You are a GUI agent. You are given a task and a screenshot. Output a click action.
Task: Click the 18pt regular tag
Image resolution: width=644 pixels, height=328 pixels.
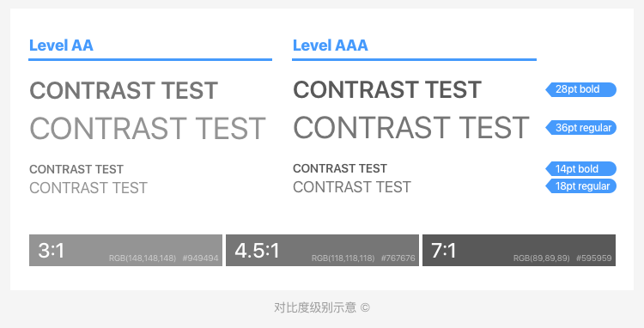(x=580, y=186)
